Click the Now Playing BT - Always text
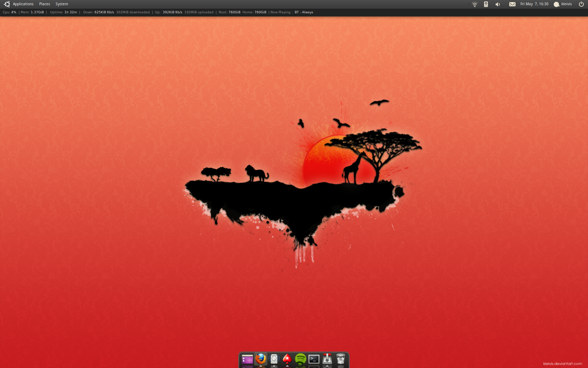This screenshot has width=588, height=368. pyautogui.click(x=292, y=12)
